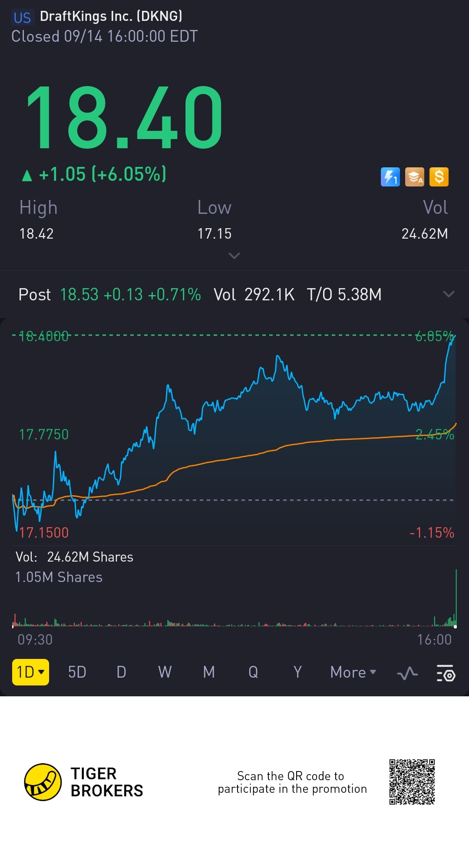469x868 pixels.
Task: Expand the Post market row chevron
Action: point(449,294)
